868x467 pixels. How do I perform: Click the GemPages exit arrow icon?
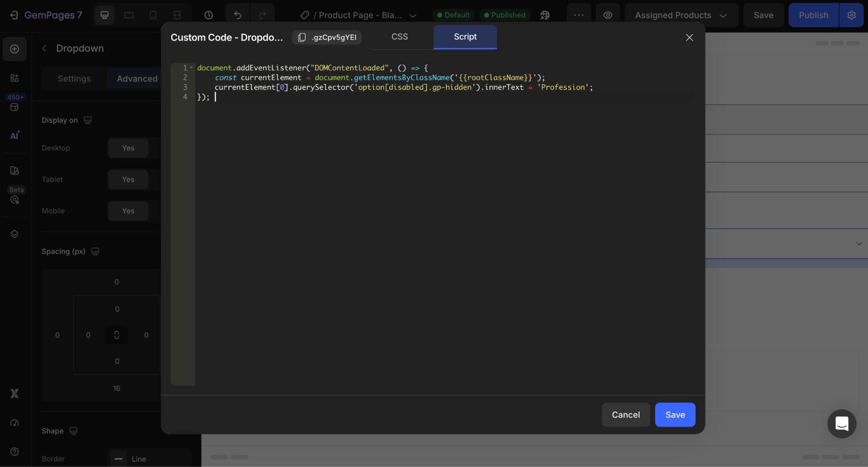(14, 15)
